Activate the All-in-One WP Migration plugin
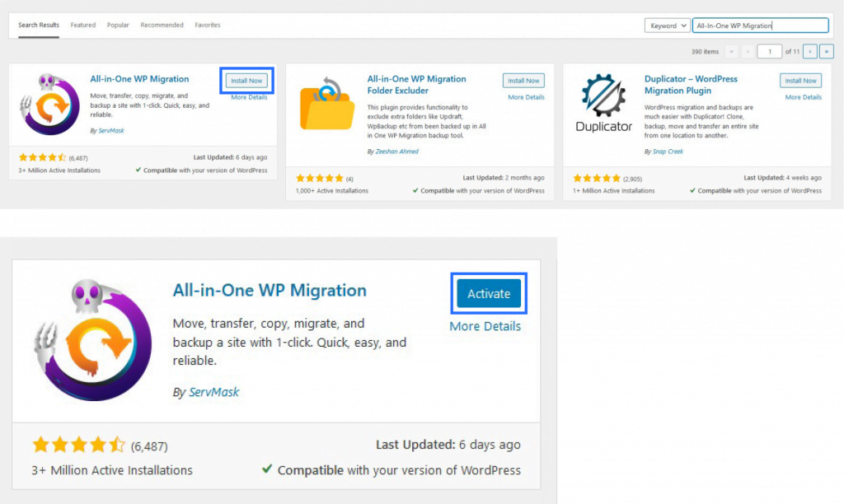This screenshot has height=504, width=844. point(489,294)
